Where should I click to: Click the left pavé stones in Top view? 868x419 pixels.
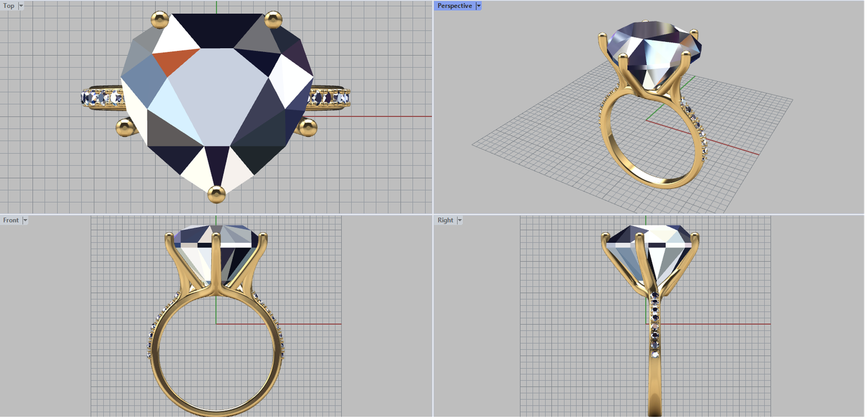[x=102, y=98]
